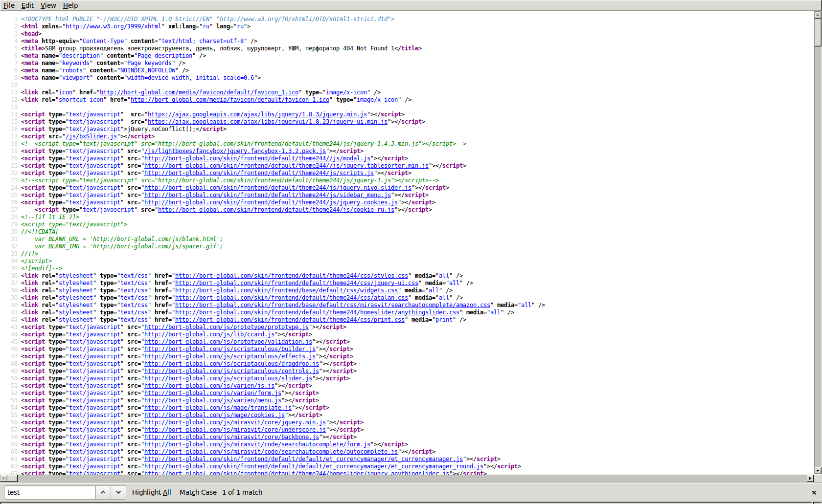The width and height of the screenshot is (822, 504).
Task: Click horizontal scrollbar right arrow
Action: tap(810, 478)
